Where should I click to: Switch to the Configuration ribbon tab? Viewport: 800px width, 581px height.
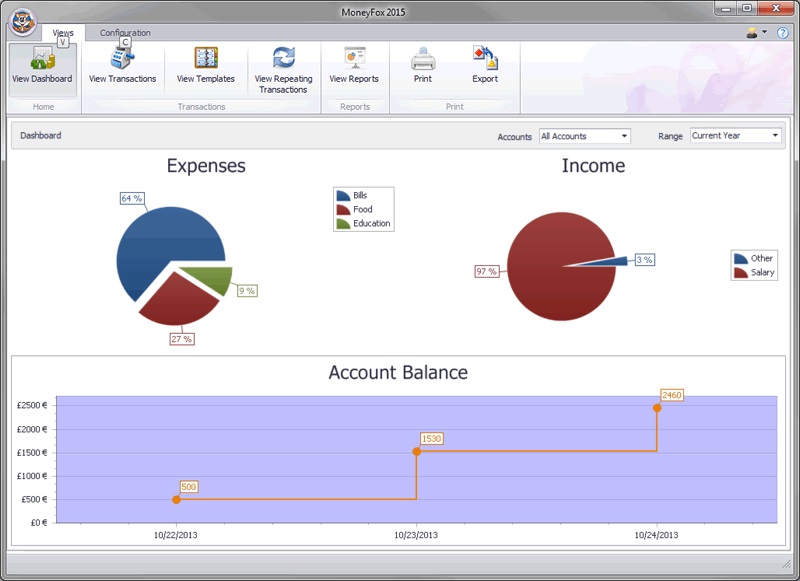click(125, 33)
